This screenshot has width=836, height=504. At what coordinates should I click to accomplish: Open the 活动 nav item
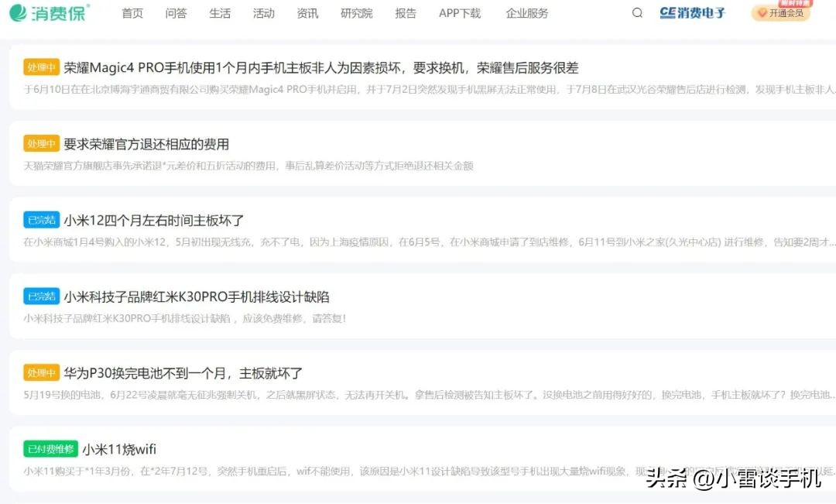[x=263, y=13]
